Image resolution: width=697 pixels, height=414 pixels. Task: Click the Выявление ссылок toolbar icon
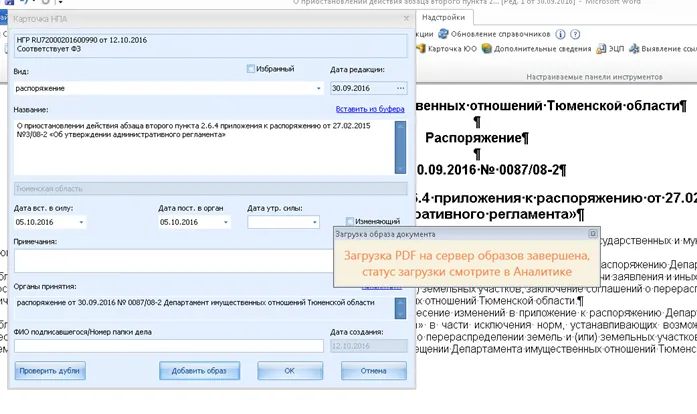pos(634,49)
